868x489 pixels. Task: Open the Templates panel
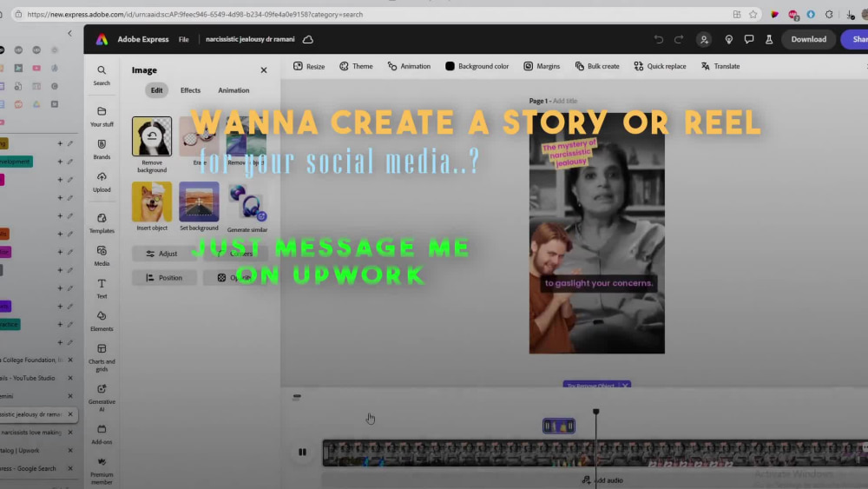point(102,223)
